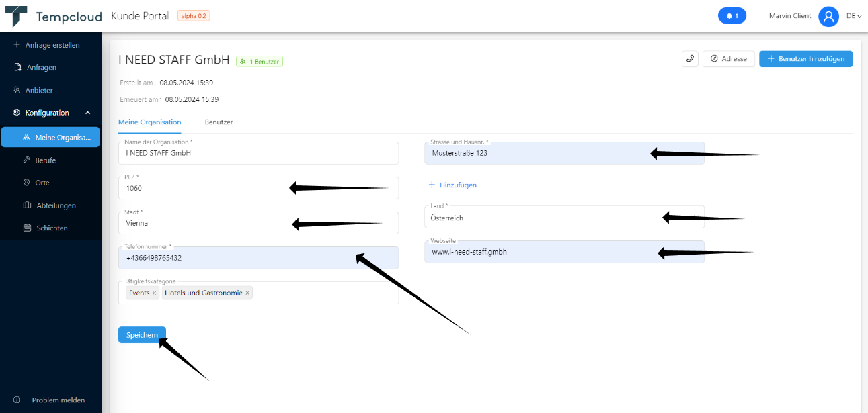Open the DE language dropdown

tap(854, 16)
